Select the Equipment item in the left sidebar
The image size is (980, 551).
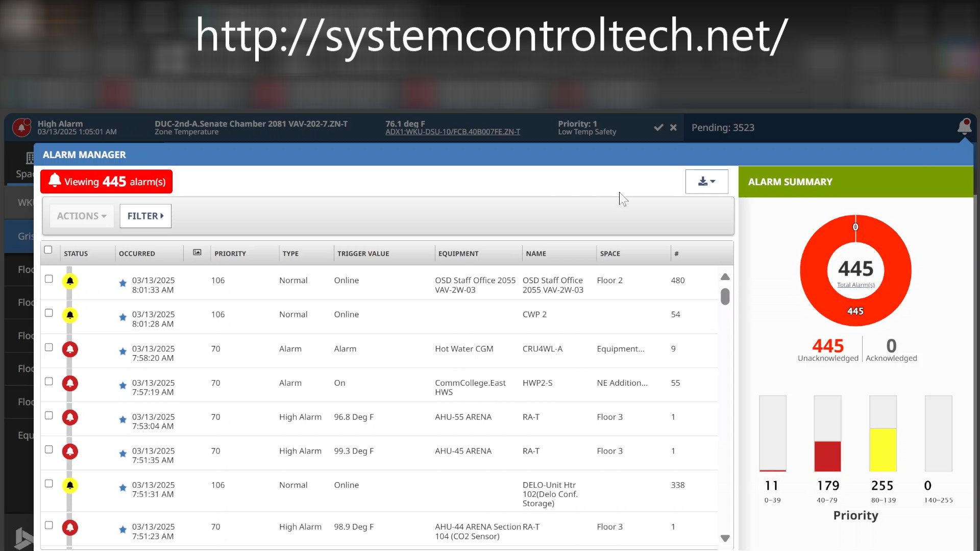pos(24,435)
